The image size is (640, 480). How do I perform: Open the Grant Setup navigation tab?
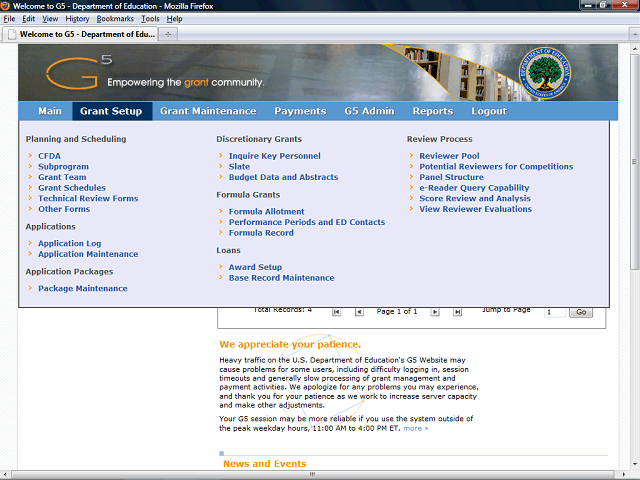click(x=111, y=111)
